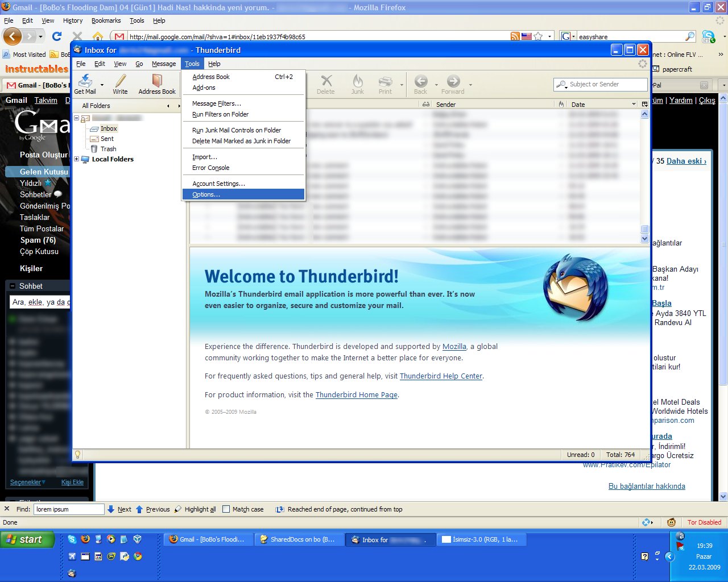728x582 pixels.
Task: Click the Mozilla link in the welcome text
Action: pyautogui.click(x=454, y=347)
